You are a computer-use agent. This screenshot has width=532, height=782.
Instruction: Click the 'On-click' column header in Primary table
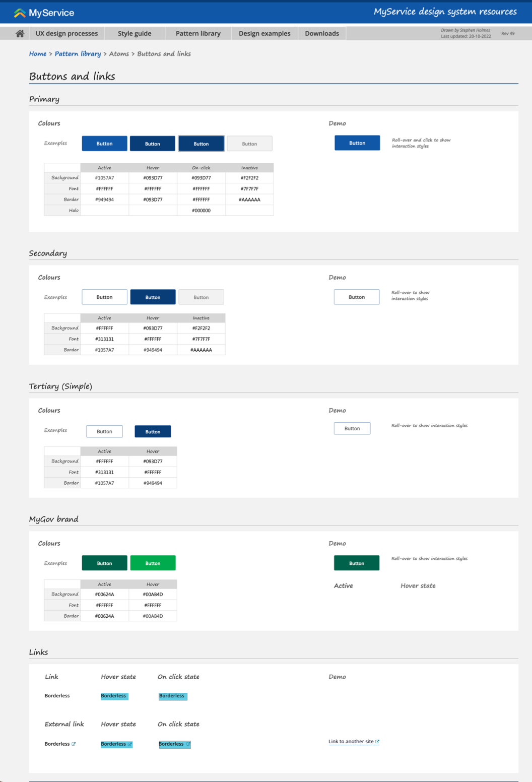pyautogui.click(x=201, y=168)
